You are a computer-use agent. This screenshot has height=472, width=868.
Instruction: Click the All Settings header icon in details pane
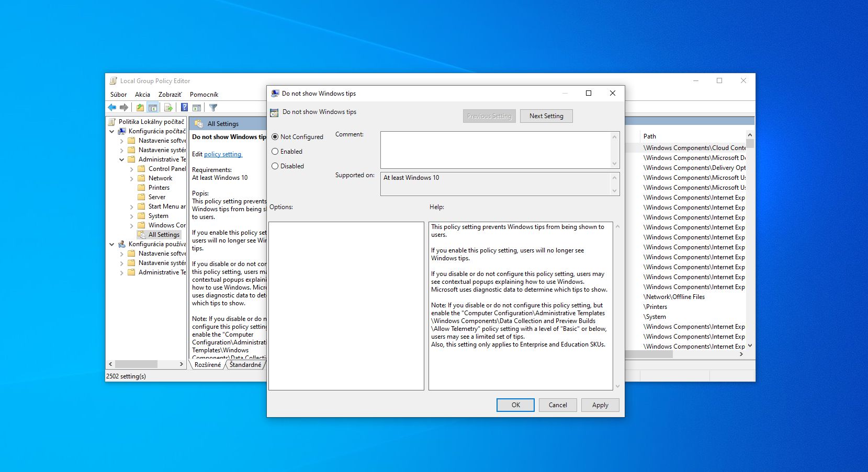[x=199, y=124]
